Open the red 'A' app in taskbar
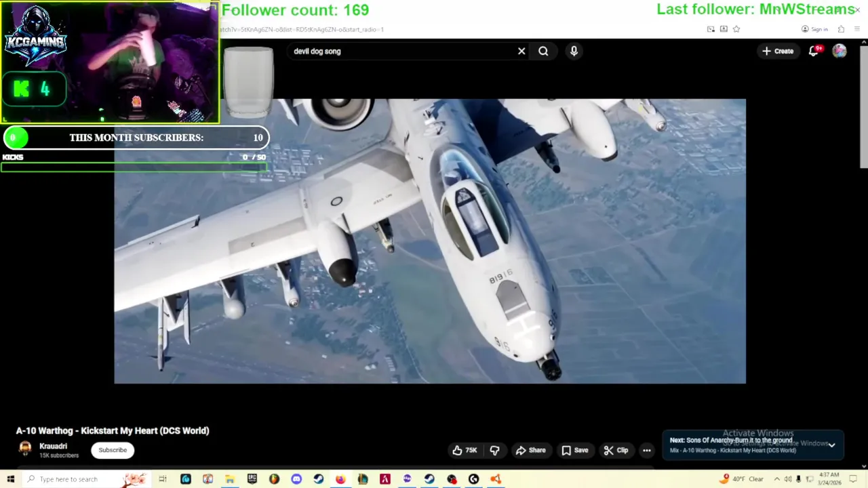 (x=385, y=479)
